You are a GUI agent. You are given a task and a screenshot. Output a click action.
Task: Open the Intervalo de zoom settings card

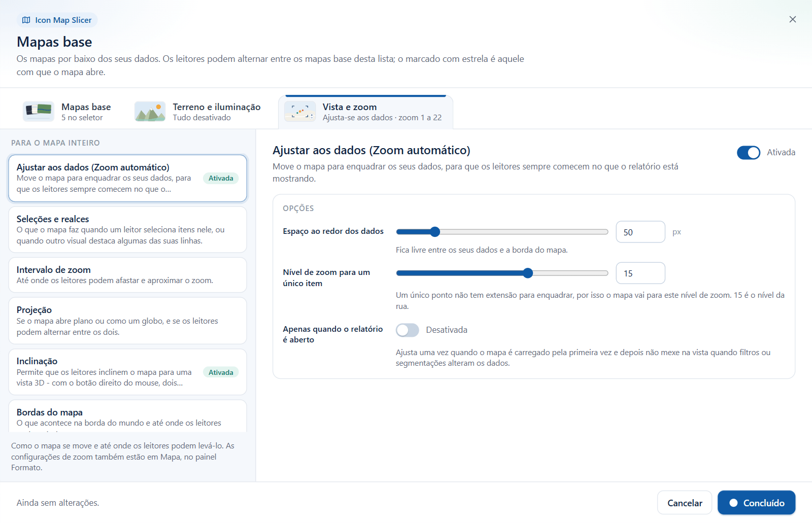pyautogui.click(x=127, y=275)
